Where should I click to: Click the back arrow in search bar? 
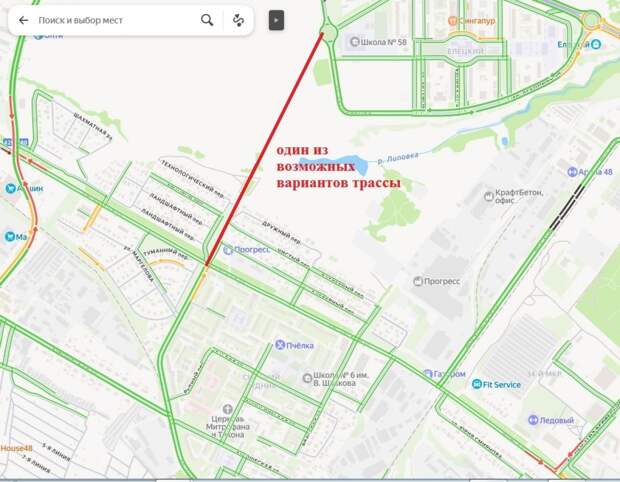click(23, 20)
